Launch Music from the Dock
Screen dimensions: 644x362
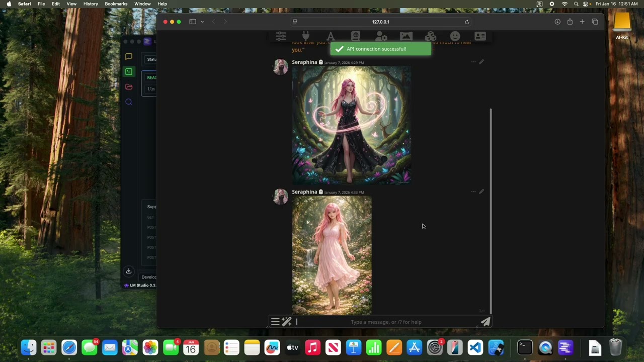pyautogui.click(x=313, y=347)
